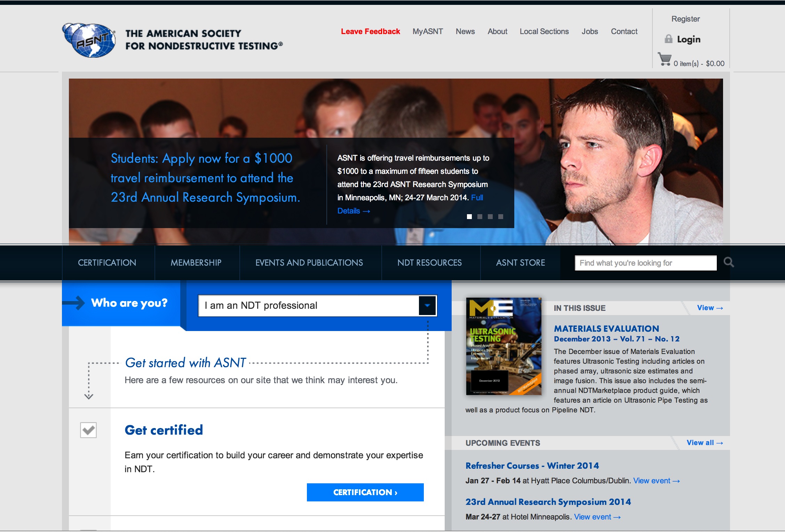The height and width of the screenshot is (532, 785).
Task: Go to MyASNT page
Action: point(428,31)
